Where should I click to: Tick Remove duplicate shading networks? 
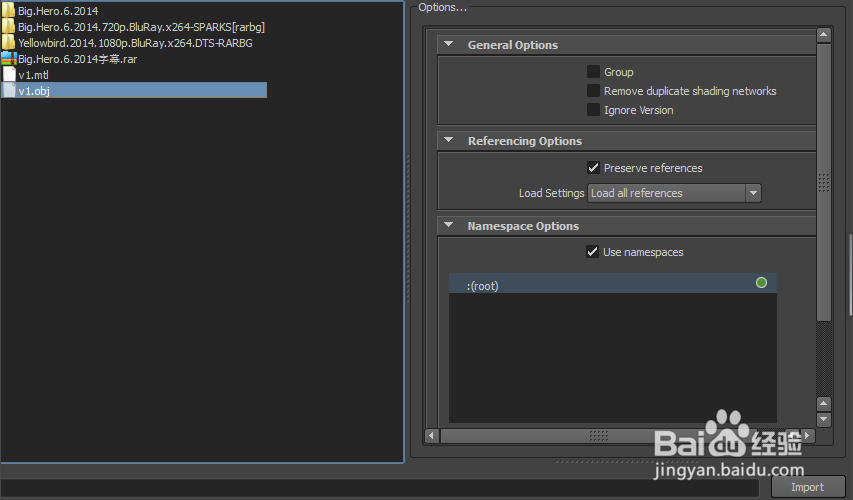(593, 90)
